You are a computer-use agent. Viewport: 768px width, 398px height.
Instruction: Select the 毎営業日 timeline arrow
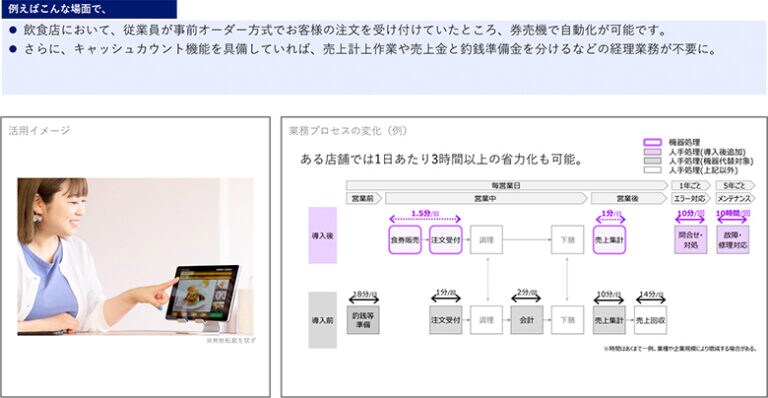[x=507, y=186]
